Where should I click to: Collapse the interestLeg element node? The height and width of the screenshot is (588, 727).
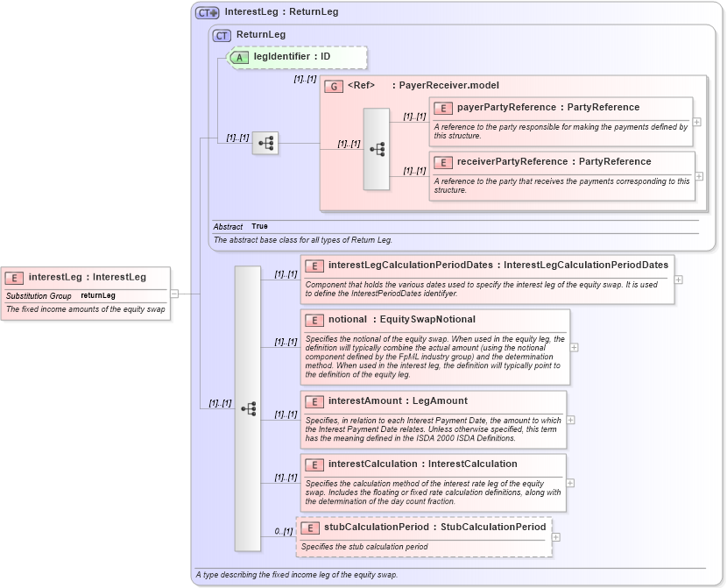[174, 294]
